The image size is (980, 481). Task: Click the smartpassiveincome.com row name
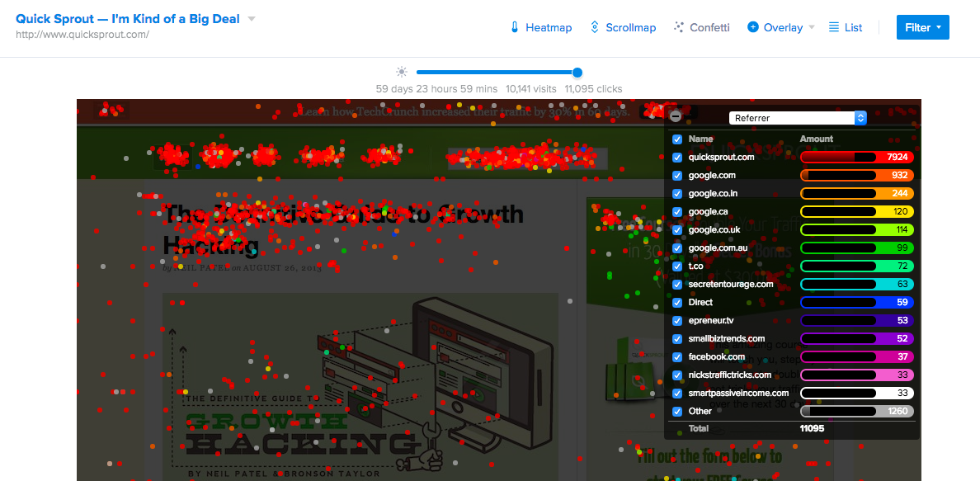coord(739,393)
